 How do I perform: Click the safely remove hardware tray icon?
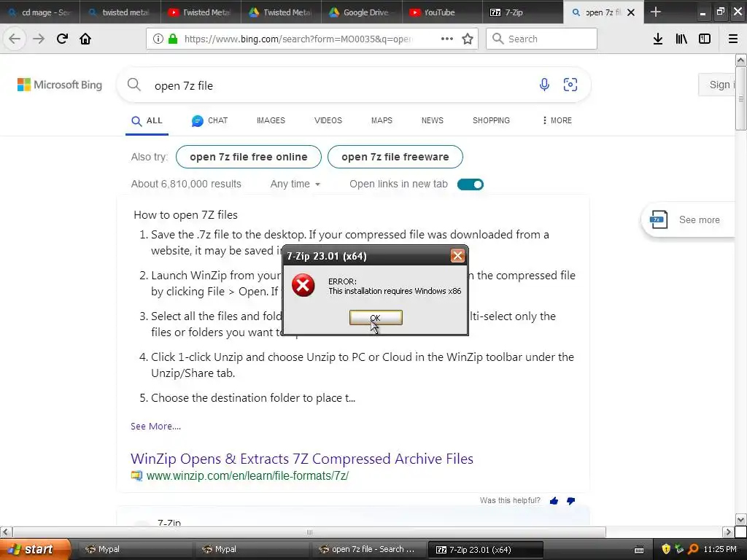coord(679,549)
